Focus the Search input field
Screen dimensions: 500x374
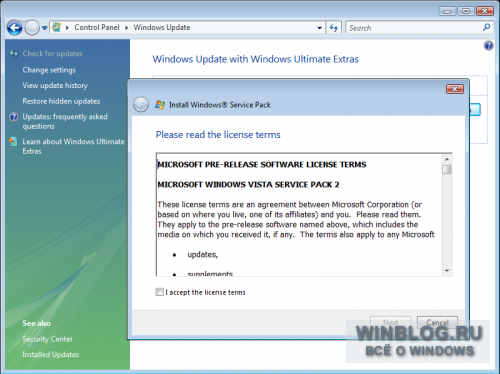pyautogui.click(x=413, y=28)
